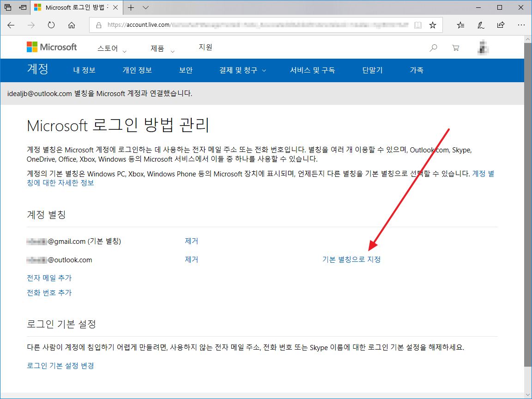Switch to the 보안 tab
Viewport: 532px width, 399px height.
(186, 70)
